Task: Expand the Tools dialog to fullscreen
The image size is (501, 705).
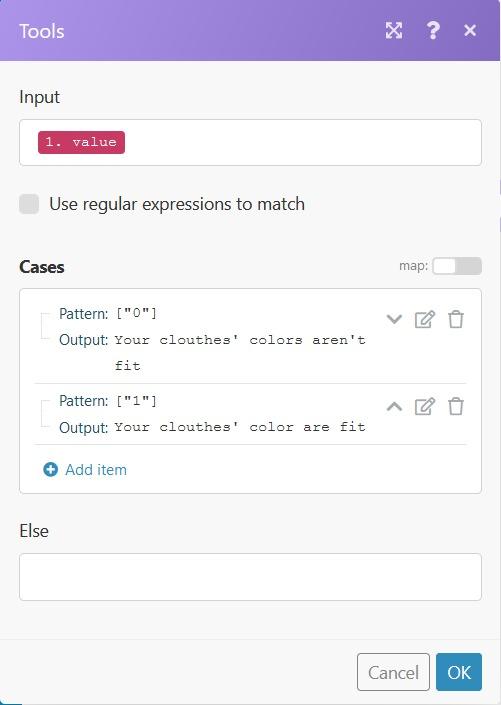Action: [394, 31]
